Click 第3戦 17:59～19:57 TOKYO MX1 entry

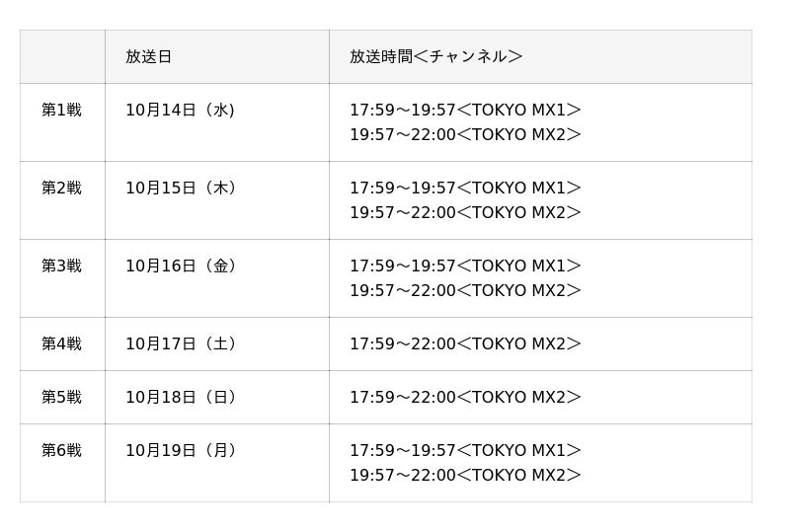(x=465, y=266)
